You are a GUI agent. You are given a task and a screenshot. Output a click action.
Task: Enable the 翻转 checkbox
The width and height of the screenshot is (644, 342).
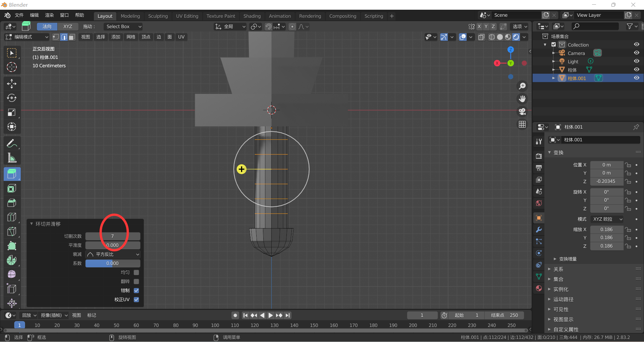pos(136,281)
